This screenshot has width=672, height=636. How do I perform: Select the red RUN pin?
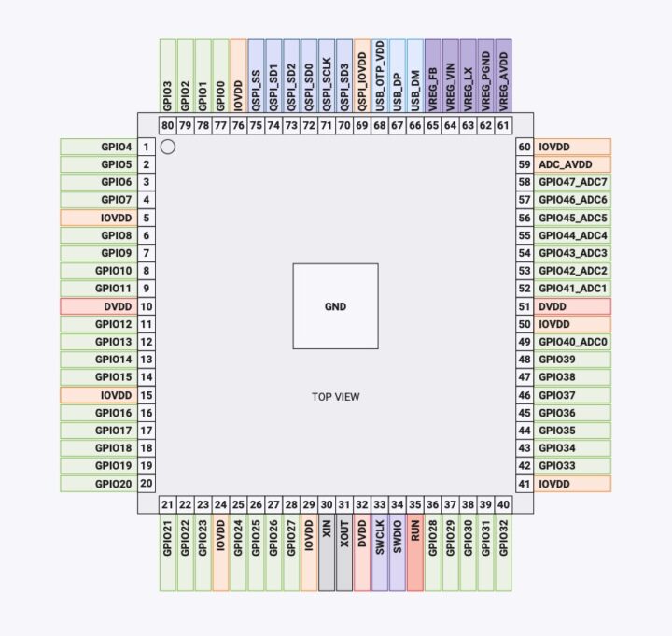click(415, 552)
